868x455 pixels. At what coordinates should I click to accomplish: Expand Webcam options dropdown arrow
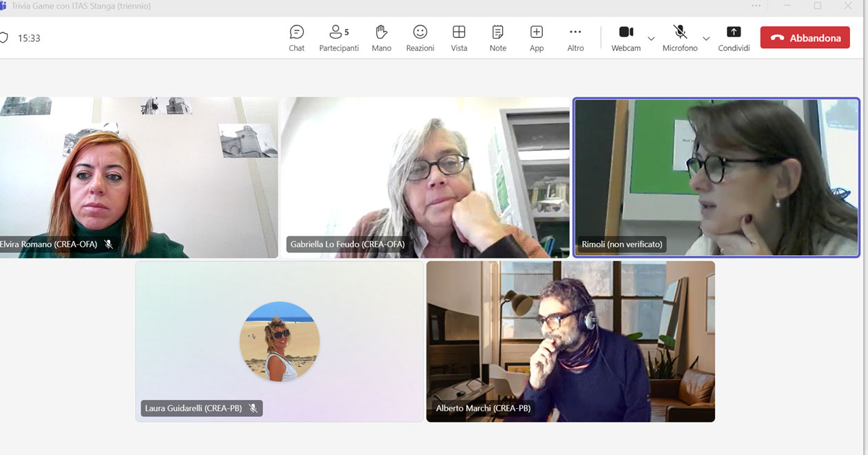coord(651,39)
